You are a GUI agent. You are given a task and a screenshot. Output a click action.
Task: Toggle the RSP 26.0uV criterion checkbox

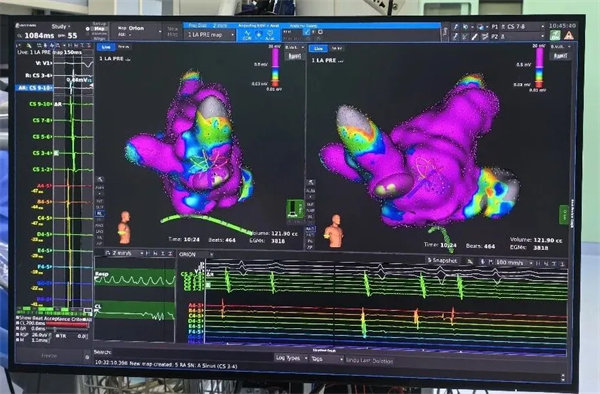point(18,335)
